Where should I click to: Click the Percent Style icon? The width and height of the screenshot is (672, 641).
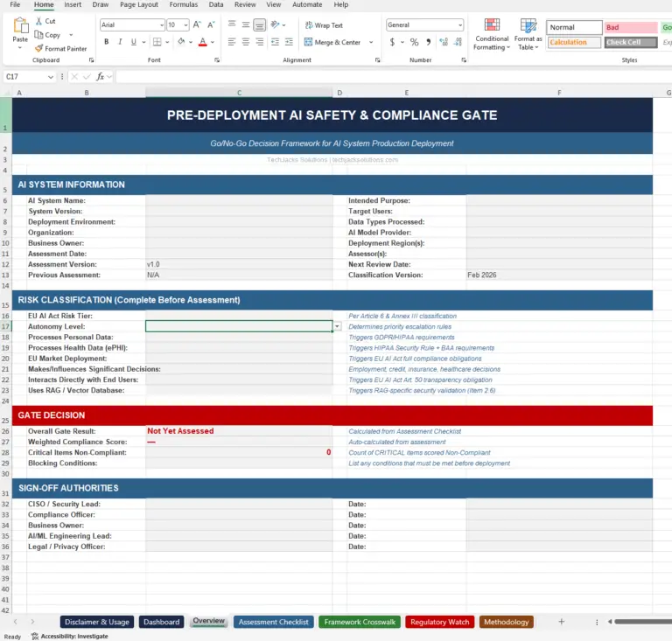[414, 42]
